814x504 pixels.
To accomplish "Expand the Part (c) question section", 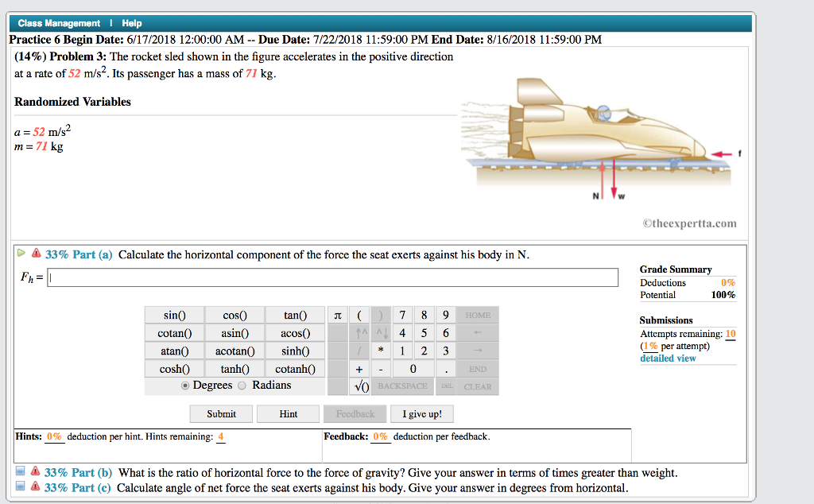I will click(77, 486).
